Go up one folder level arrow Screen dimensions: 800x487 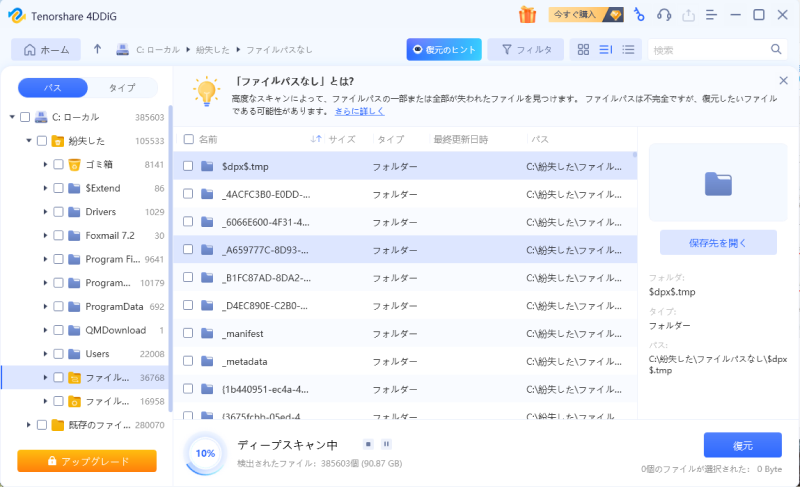(x=97, y=49)
